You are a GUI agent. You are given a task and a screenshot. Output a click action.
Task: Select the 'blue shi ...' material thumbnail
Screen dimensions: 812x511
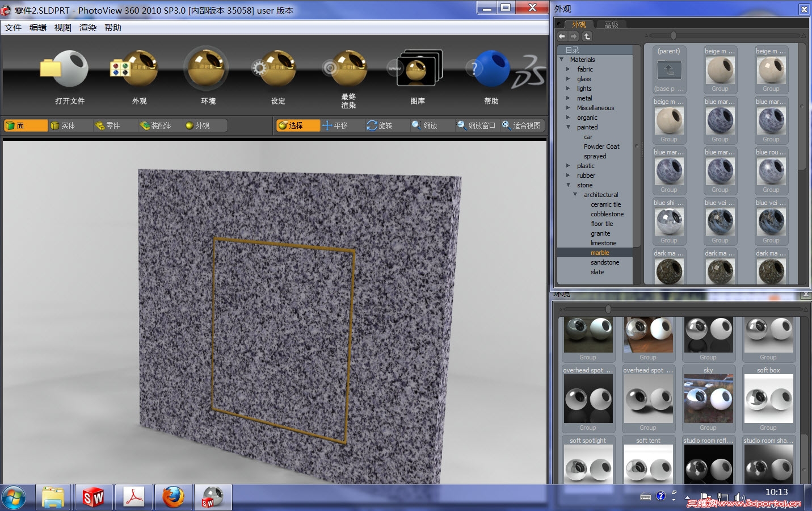tap(669, 221)
